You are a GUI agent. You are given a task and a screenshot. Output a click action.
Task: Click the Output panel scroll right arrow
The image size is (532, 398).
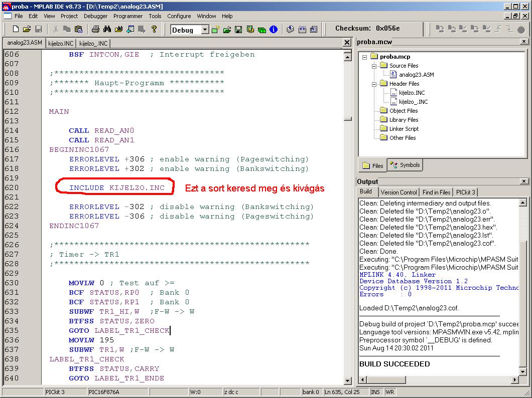point(515,380)
